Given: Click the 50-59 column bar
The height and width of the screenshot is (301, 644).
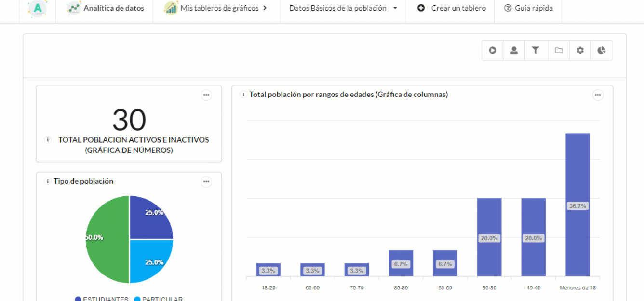Looking at the screenshot, I should coord(445,263).
